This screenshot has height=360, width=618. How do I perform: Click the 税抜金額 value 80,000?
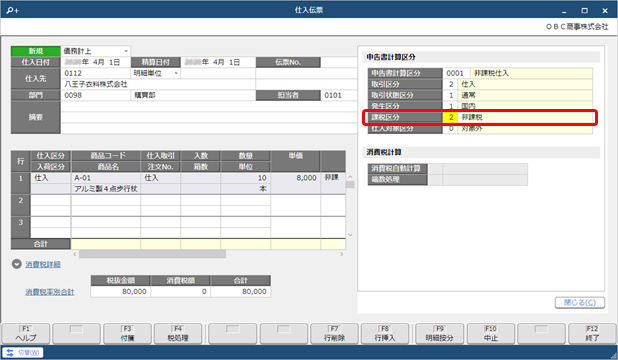tap(120, 292)
